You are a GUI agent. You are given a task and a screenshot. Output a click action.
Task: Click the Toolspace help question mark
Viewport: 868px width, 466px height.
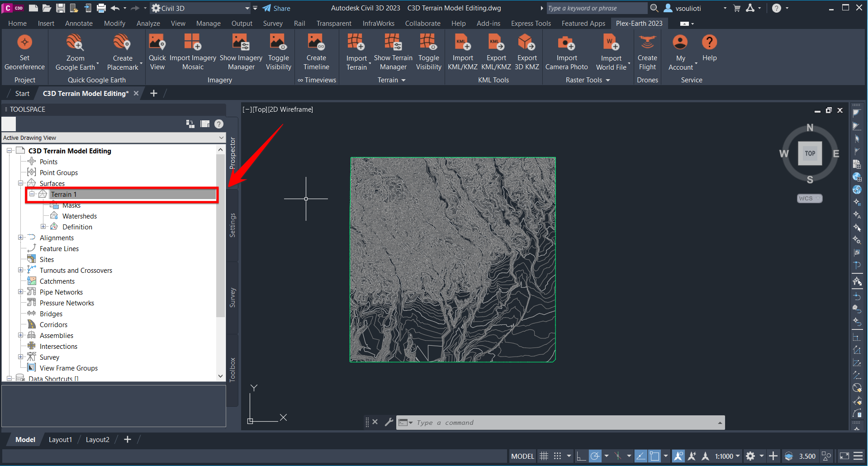pos(219,124)
